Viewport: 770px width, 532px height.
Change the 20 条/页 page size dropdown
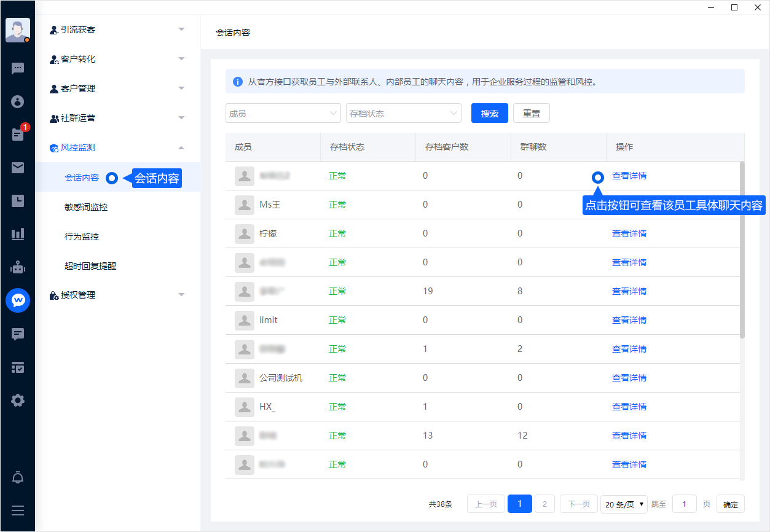pos(624,504)
